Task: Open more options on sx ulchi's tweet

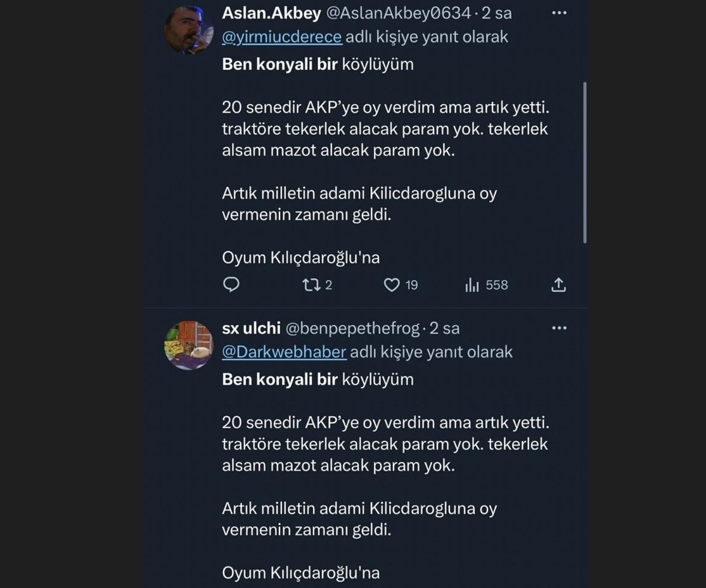Action: 559,328
